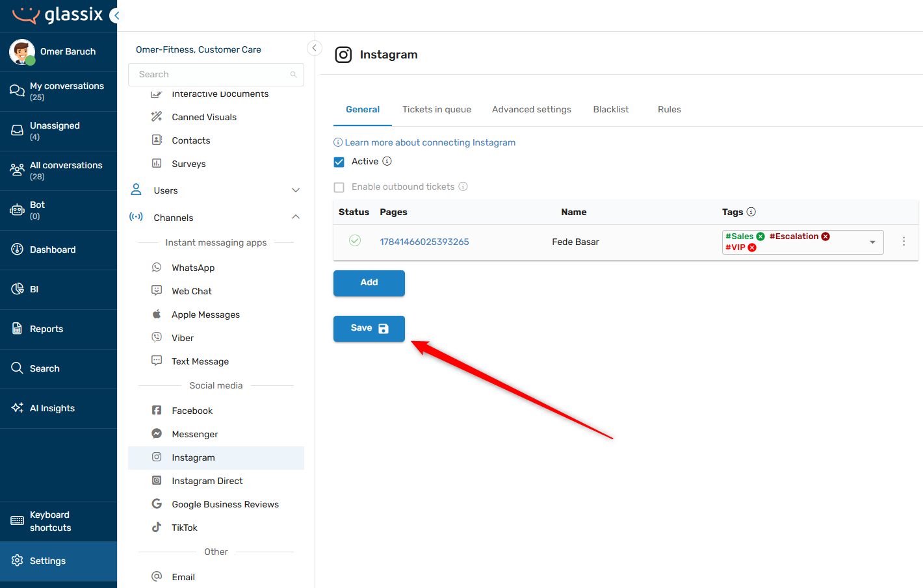Click the Text Message icon
This screenshot has width=923, height=588.
157,361
